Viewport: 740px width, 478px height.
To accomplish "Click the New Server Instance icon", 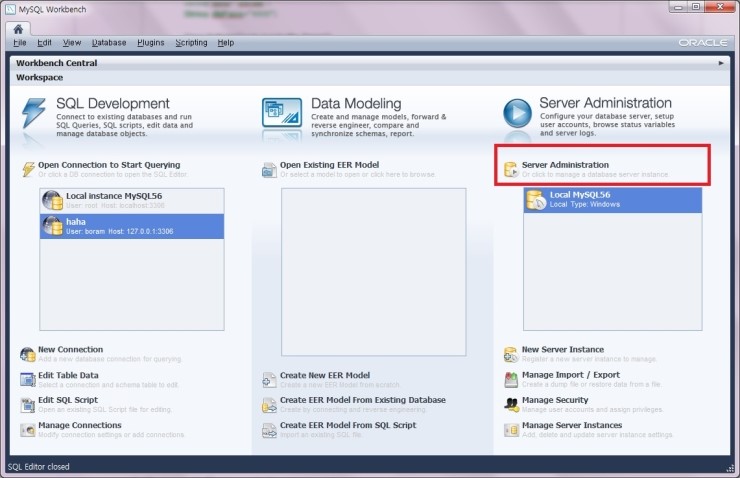I will point(510,354).
